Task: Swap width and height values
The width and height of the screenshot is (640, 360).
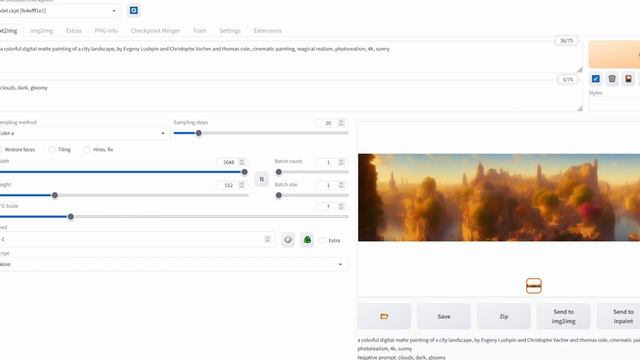Action: pyautogui.click(x=262, y=179)
